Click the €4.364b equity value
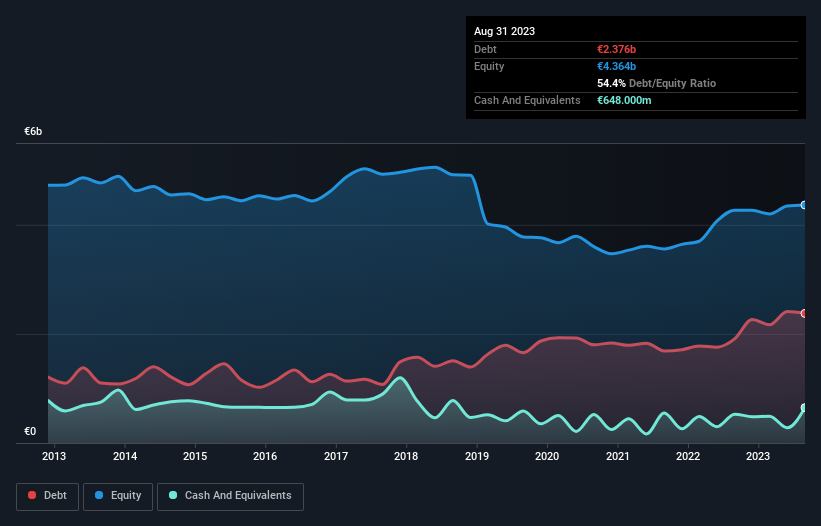The image size is (821, 526). click(616, 66)
